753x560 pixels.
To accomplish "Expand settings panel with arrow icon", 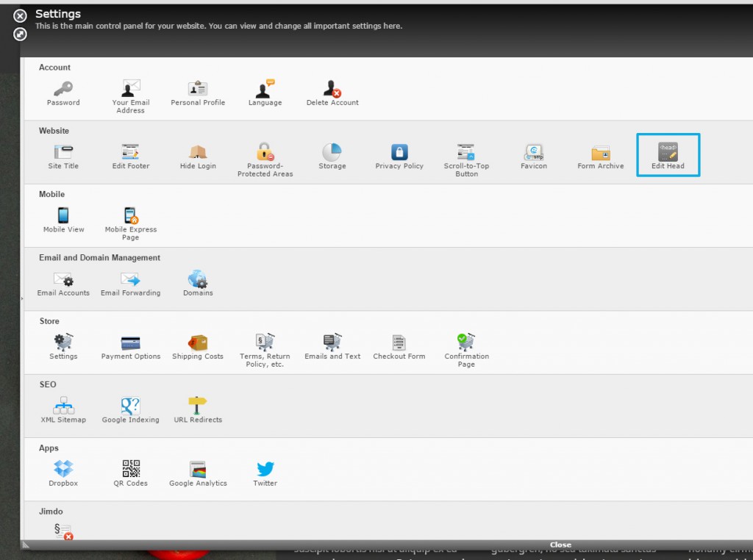I will point(20,35).
